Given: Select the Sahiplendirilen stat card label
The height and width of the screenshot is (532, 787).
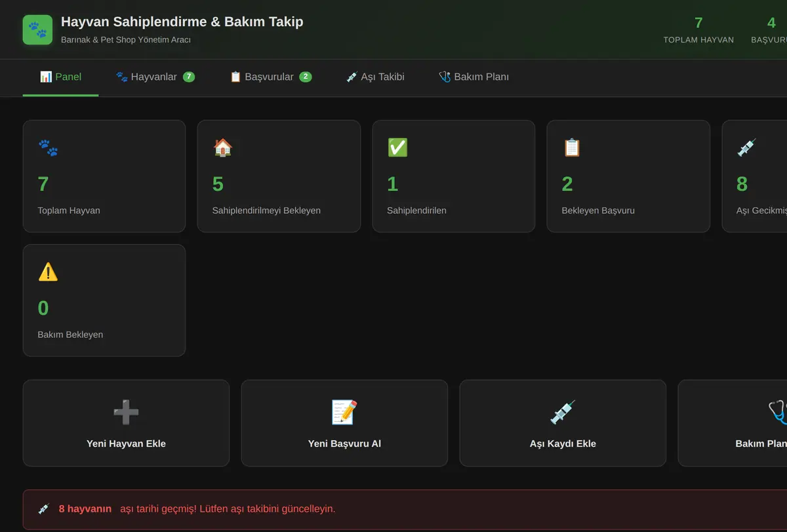Looking at the screenshot, I should tap(416, 211).
